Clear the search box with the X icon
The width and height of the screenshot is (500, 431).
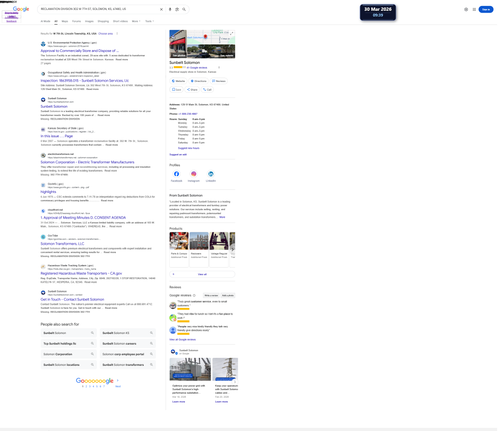[x=161, y=9]
